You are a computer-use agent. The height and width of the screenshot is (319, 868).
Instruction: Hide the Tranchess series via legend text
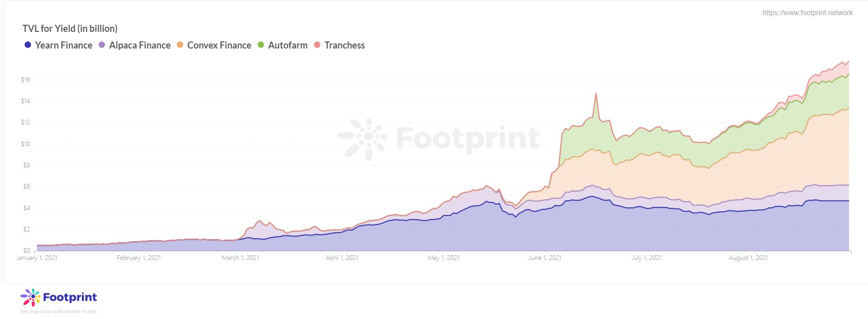(345, 45)
